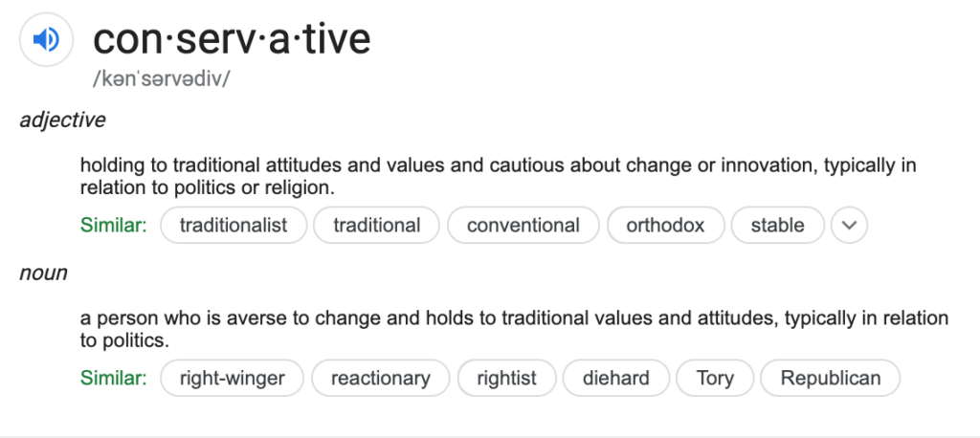
Task: Click the noun definition text
Action: click(x=514, y=329)
